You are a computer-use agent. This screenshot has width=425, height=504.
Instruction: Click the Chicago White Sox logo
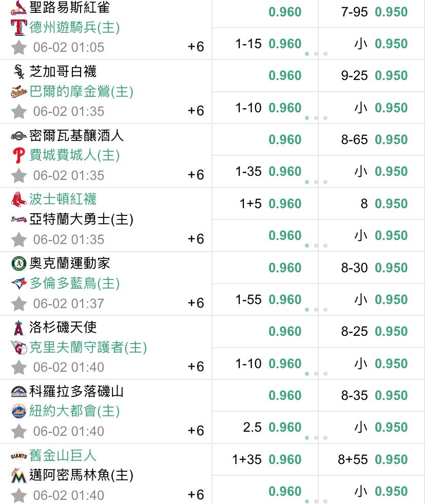pos(18,71)
